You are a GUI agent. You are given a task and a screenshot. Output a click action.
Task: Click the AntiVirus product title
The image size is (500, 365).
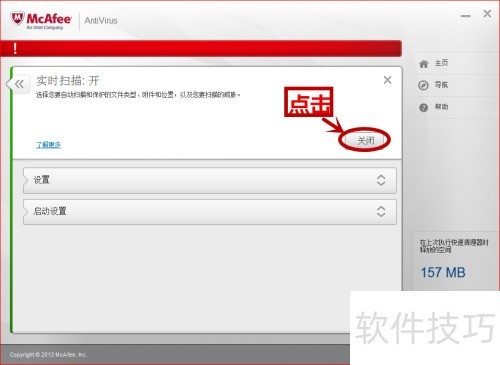point(101,20)
